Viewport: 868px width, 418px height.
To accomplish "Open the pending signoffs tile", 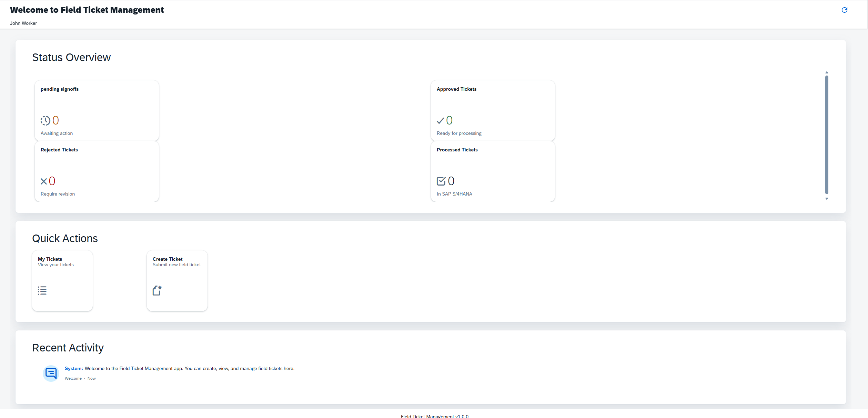I will [97, 107].
